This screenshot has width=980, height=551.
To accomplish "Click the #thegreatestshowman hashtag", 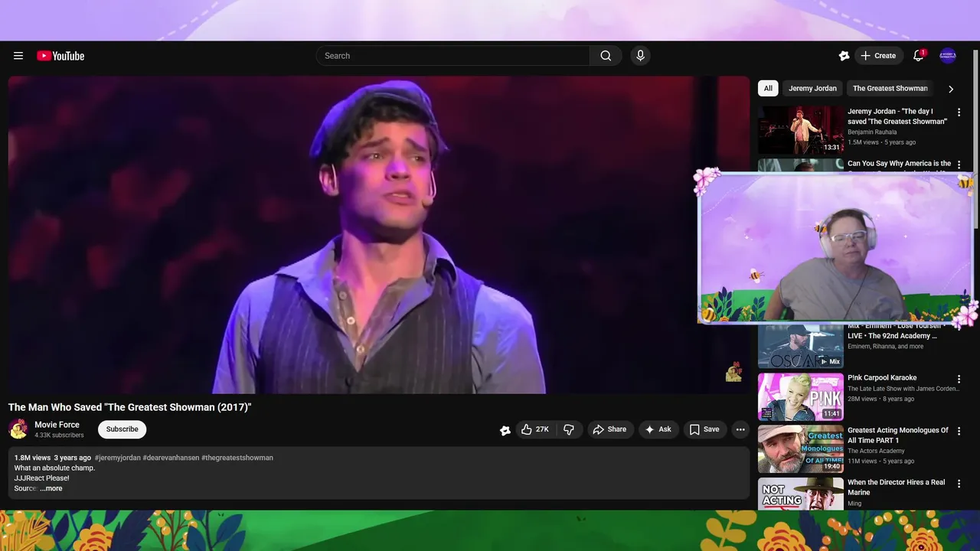I will [237, 458].
